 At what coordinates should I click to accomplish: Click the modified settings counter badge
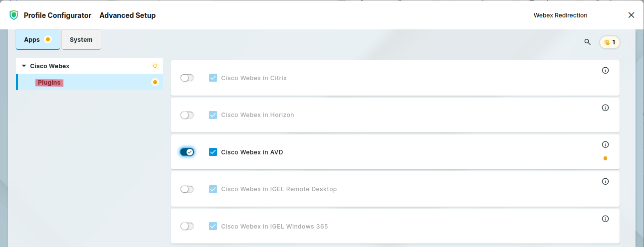(x=610, y=42)
